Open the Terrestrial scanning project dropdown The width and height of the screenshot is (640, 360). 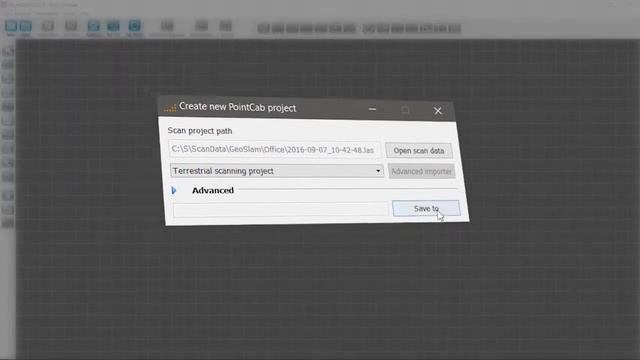click(277, 171)
